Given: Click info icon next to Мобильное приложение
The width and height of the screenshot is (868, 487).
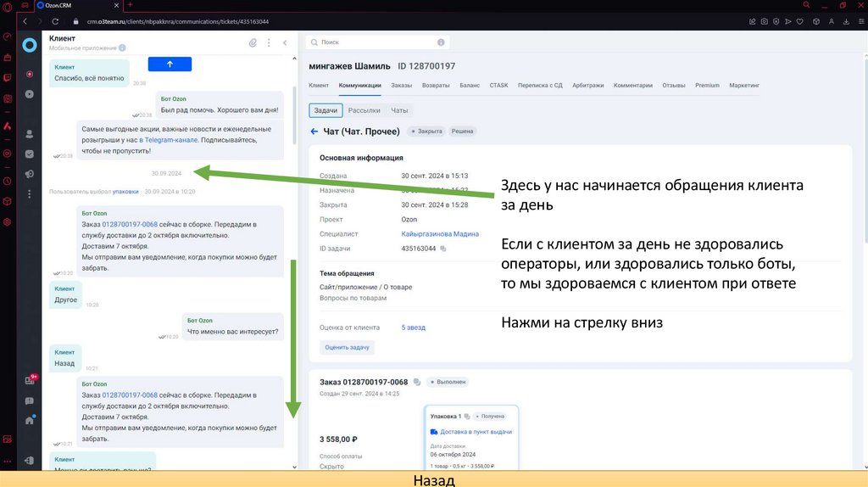Looking at the screenshot, I should 122,48.
